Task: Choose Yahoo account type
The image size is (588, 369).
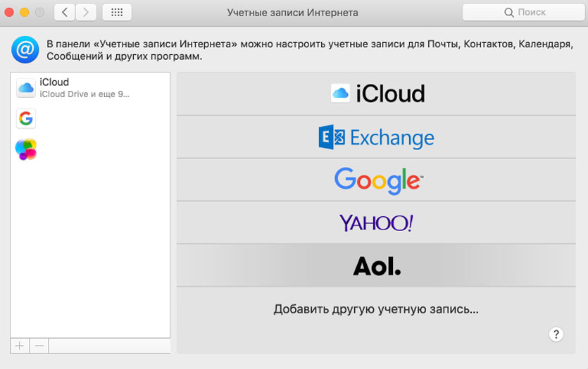Action: point(377,223)
